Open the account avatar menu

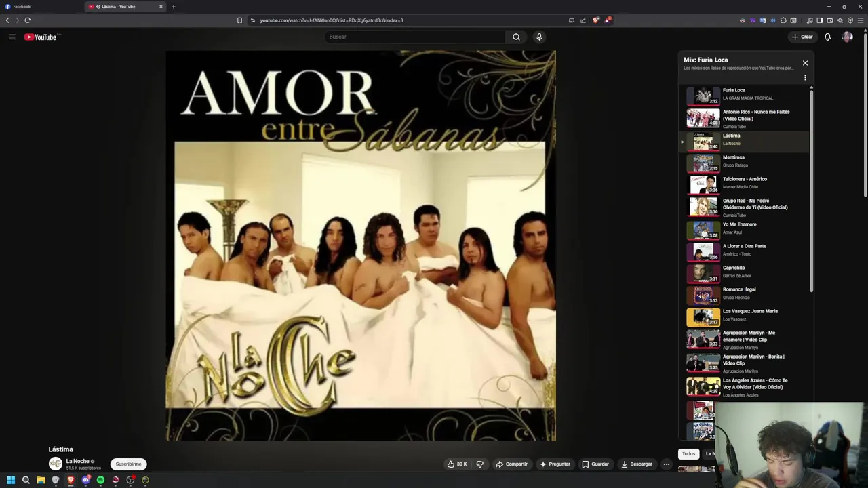pos(848,37)
